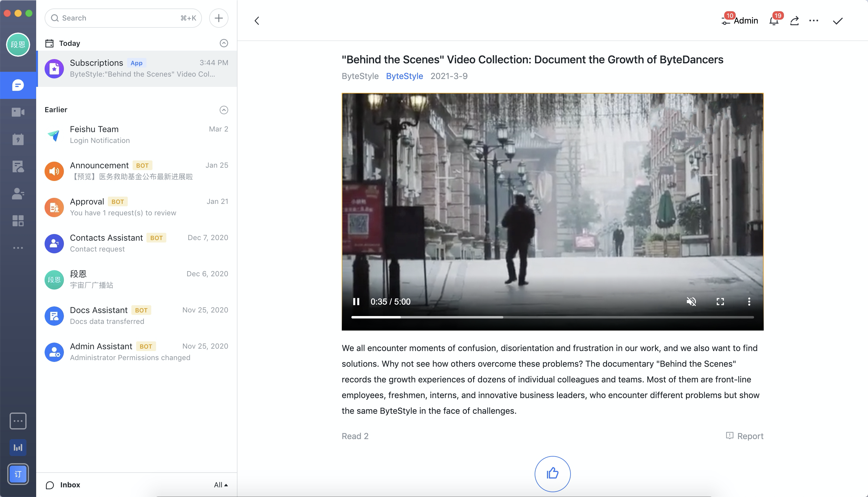Click the Report button
Screen dimensions: 868x497
coord(744,436)
